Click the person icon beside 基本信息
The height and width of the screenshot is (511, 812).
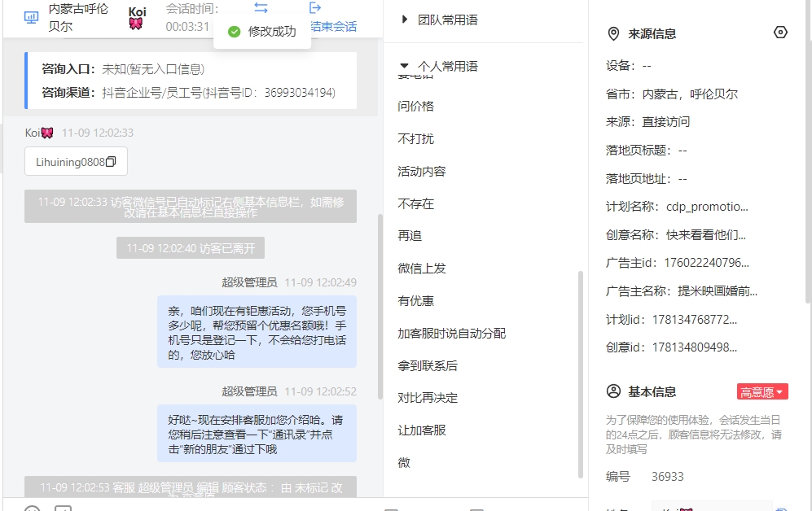tap(613, 391)
